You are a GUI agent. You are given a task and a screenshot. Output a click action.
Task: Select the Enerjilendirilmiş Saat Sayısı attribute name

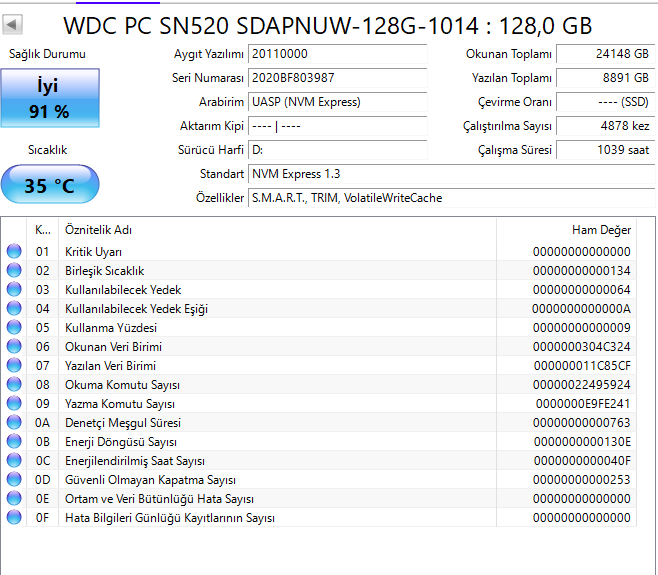click(135, 461)
